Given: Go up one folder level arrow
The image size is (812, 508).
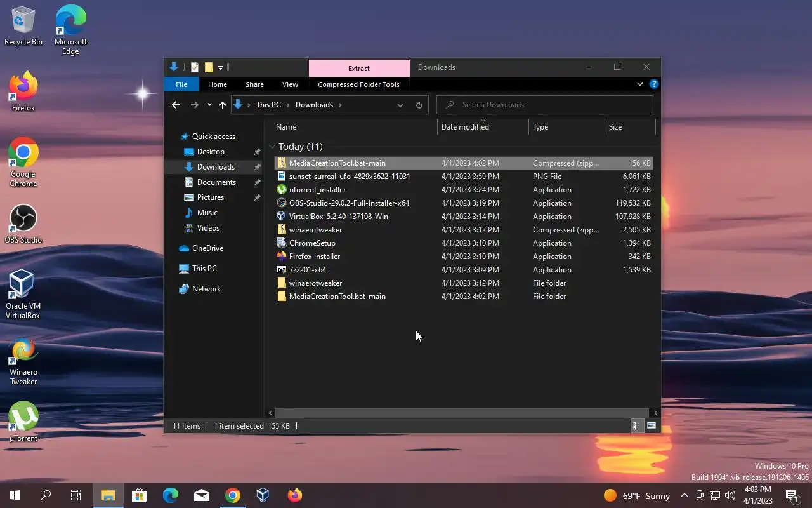Looking at the screenshot, I should pyautogui.click(x=222, y=105).
